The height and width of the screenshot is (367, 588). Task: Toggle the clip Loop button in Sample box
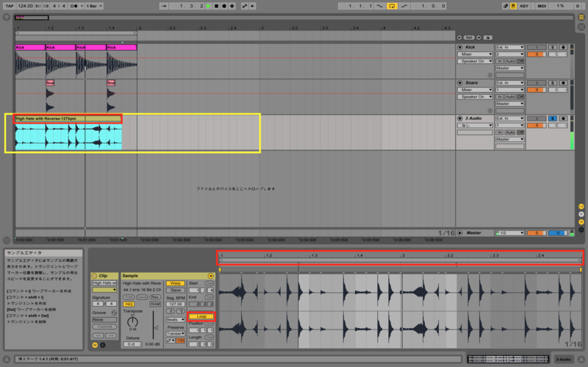(201, 316)
